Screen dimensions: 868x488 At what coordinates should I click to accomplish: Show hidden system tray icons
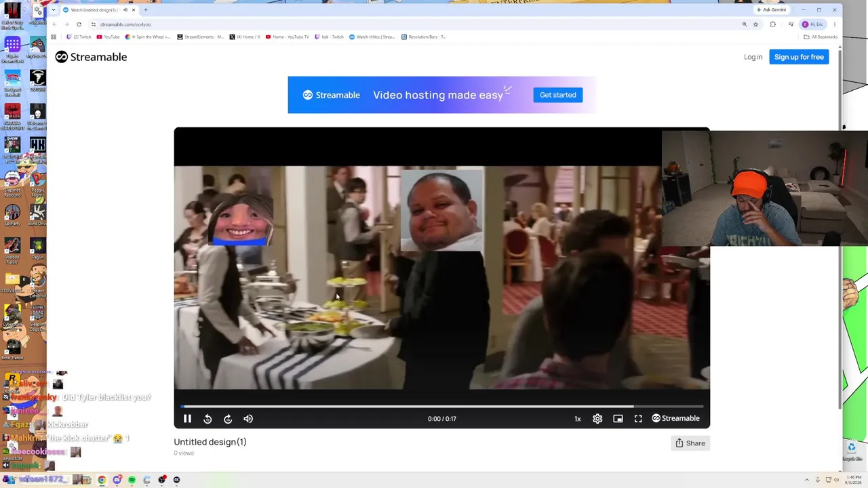tap(807, 480)
